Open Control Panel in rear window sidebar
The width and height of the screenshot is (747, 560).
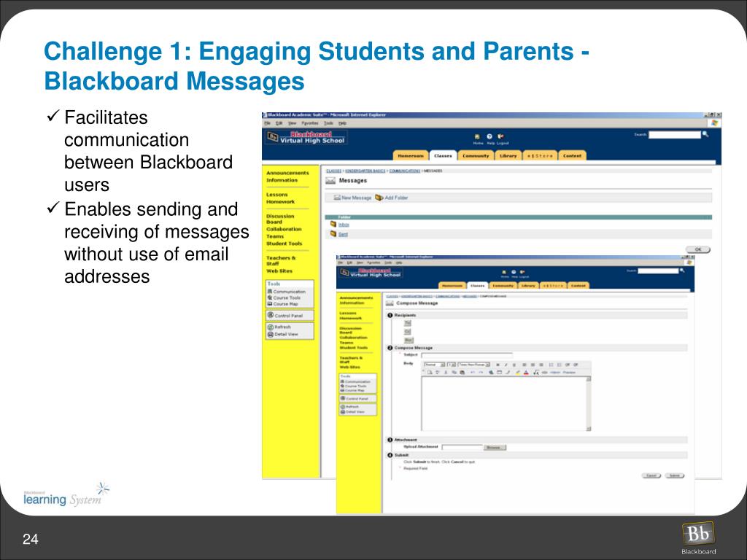(x=290, y=315)
